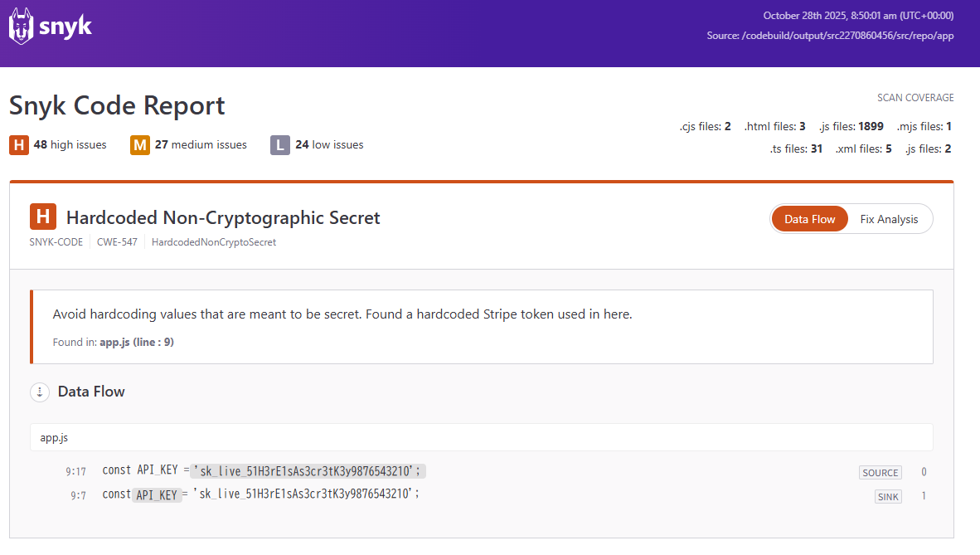This screenshot has height=555, width=980.
Task: Toggle the SNYK-CODE label
Action: [x=56, y=241]
